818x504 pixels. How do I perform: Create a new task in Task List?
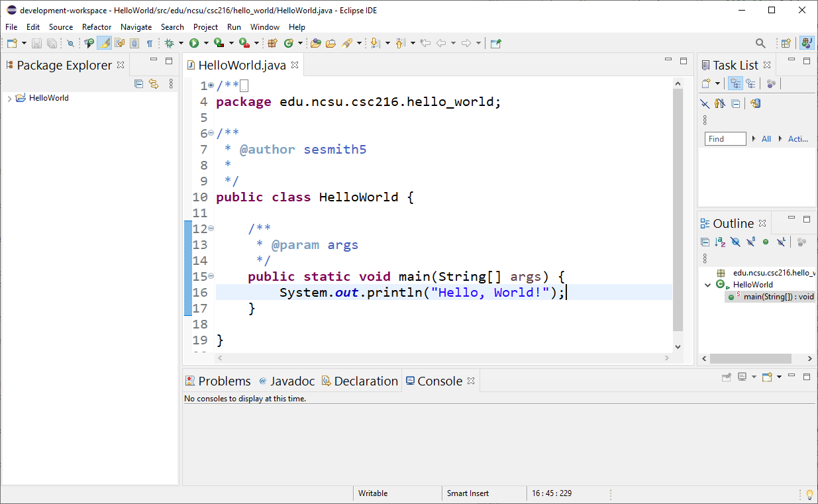[704, 83]
